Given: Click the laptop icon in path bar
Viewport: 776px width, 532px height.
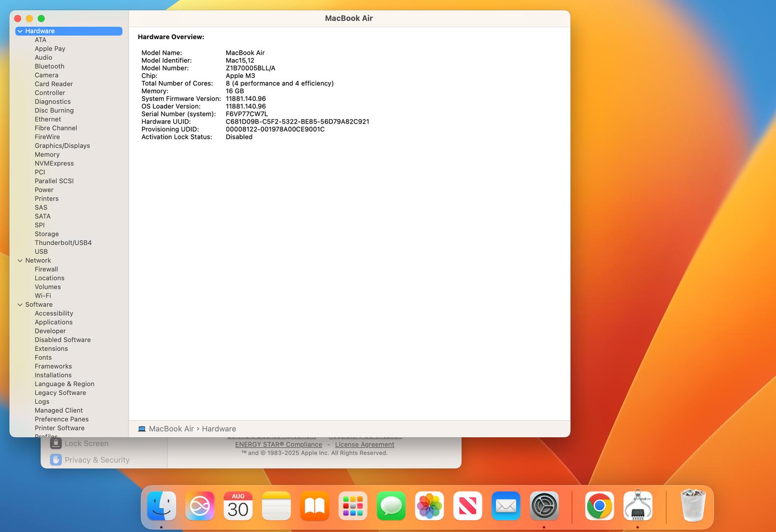Looking at the screenshot, I should point(142,429).
